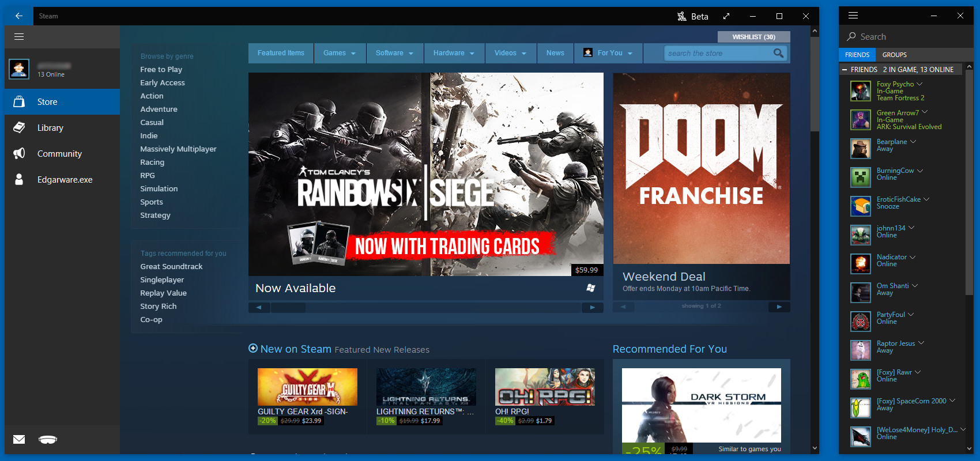The height and width of the screenshot is (461, 980).
Task: Collapse the Friends group list
Action: [x=845, y=70]
